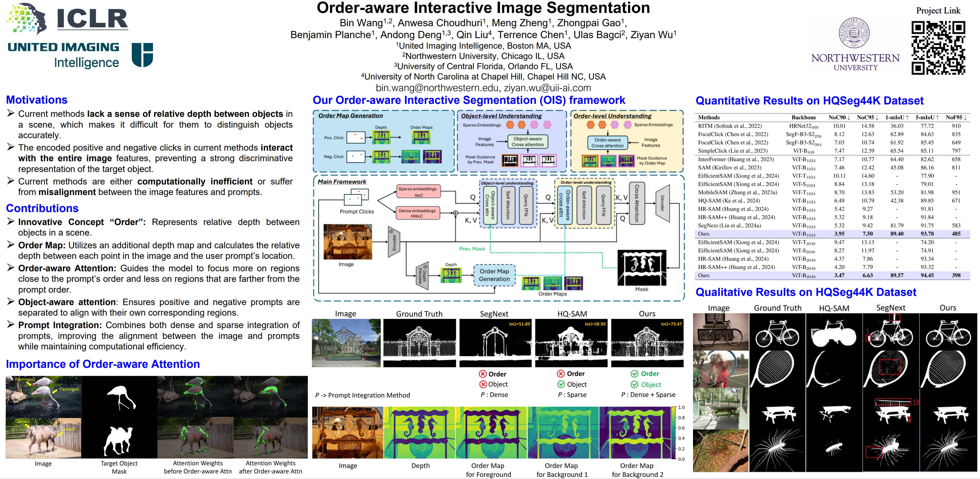Image resolution: width=980 pixels, height=479 pixels.
Task: Select the red positive click marker on gate image
Action: pyautogui.click(x=344, y=333)
